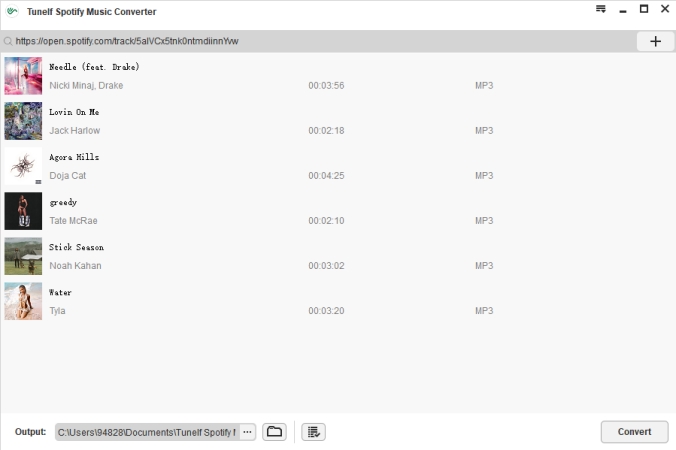Click the plus button to add track
Image resolution: width=676 pixels, height=450 pixels.
tap(655, 41)
